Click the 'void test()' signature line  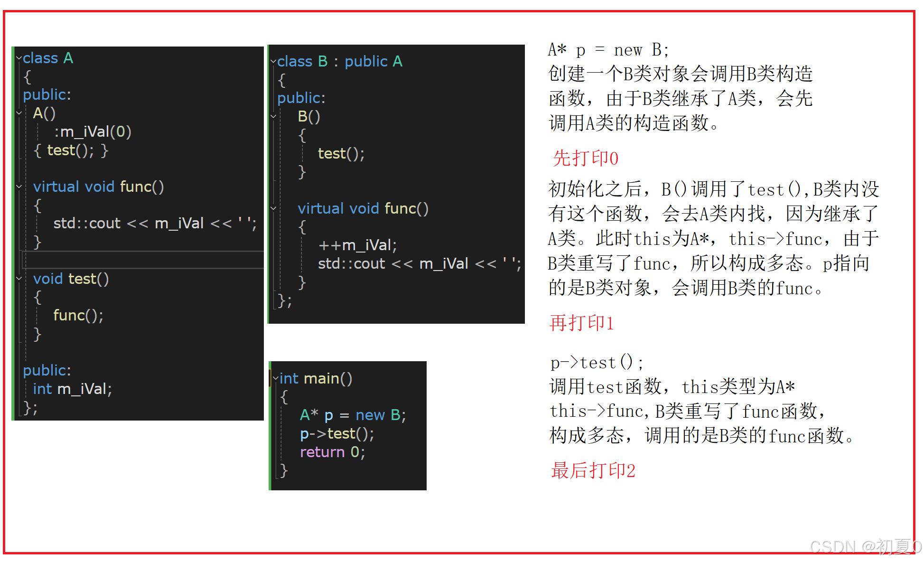71,279
